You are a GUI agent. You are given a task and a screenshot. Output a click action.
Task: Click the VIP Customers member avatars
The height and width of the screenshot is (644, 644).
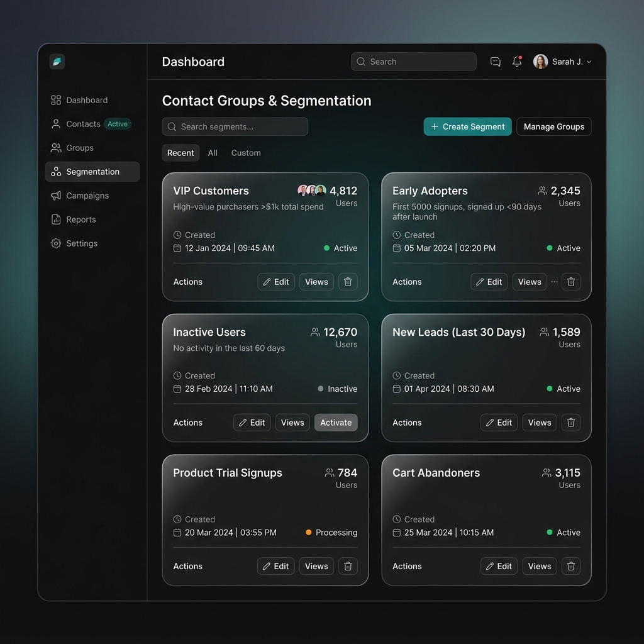tap(312, 191)
